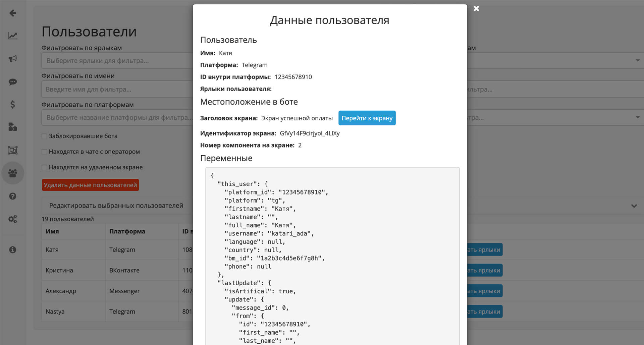Screen dimensions: 644x345
Task: Tick 'Находится на удаленном экране' checkbox
Action: tap(44, 167)
